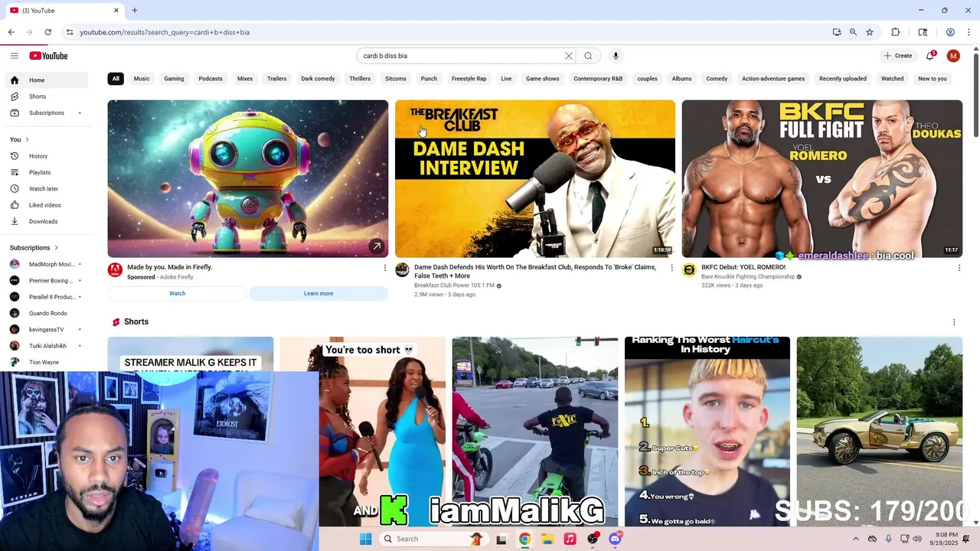
Task: Select the Recently uploaded filter chip
Action: tap(843, 79)
